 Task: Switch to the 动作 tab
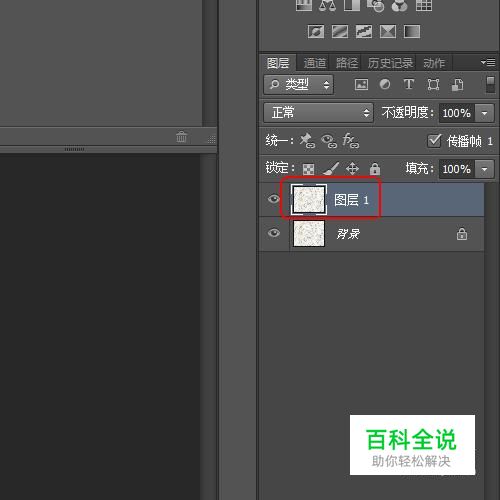point(434,63)
